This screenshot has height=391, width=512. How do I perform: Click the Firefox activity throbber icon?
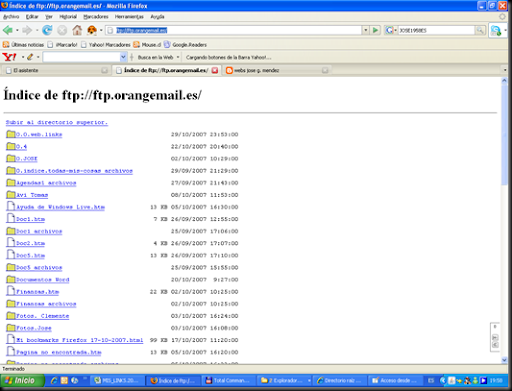coord(502,16)
